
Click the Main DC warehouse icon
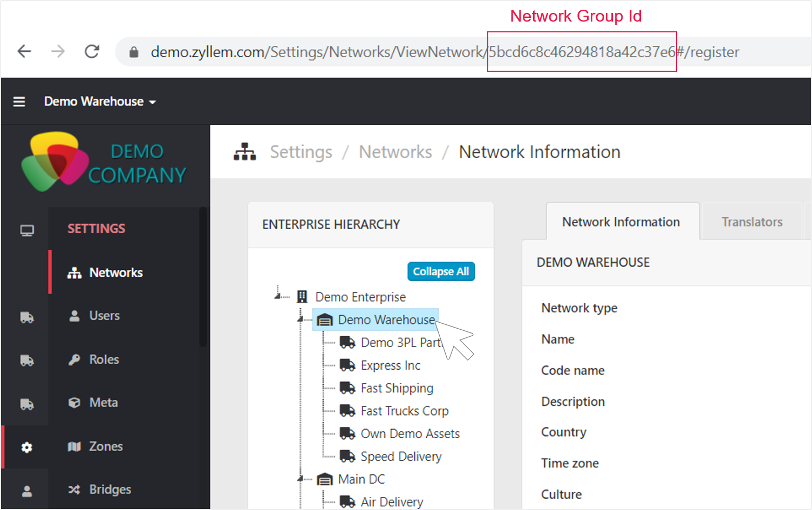pyautogui.click(x=325, y=479)
